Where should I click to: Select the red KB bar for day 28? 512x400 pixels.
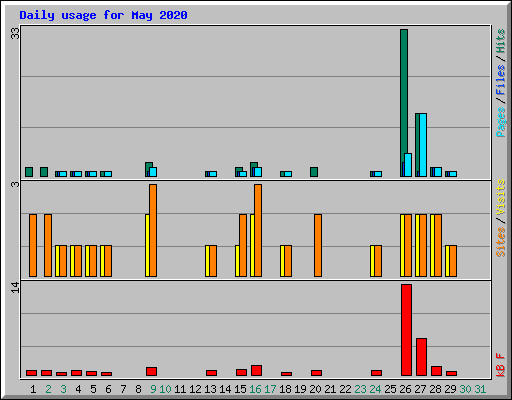pyautogui.click(x=436, y=371)
